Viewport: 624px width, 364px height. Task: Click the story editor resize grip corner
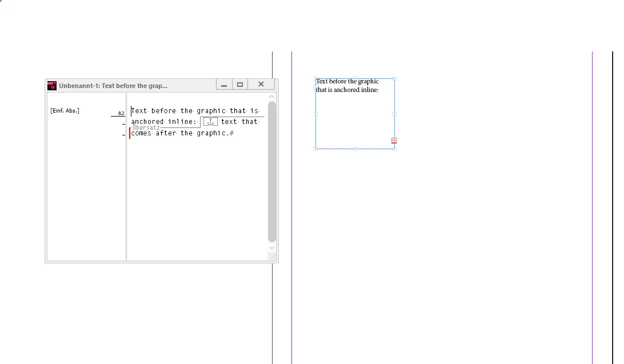pyautogui.click(x=272, y=257)
